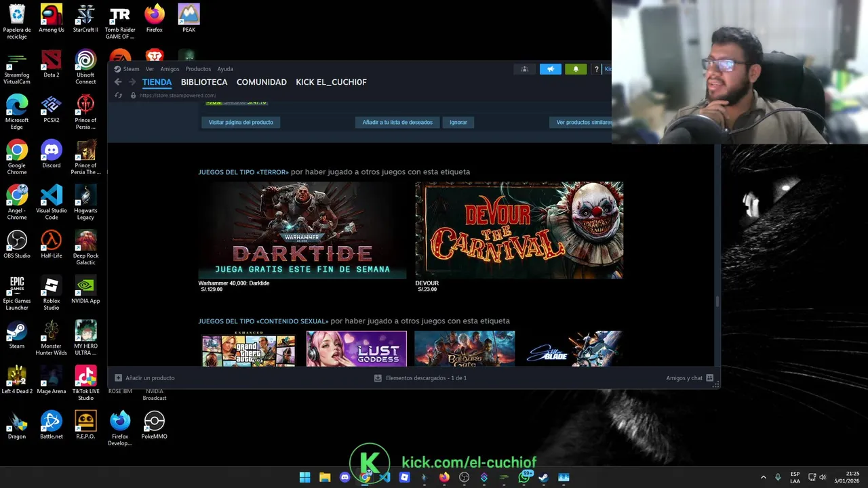Select R.E.P.O. desktop icon

point(85,426)
